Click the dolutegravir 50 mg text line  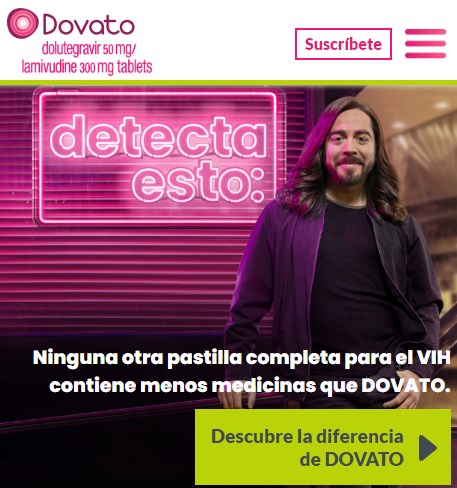[x=89, y=49]
